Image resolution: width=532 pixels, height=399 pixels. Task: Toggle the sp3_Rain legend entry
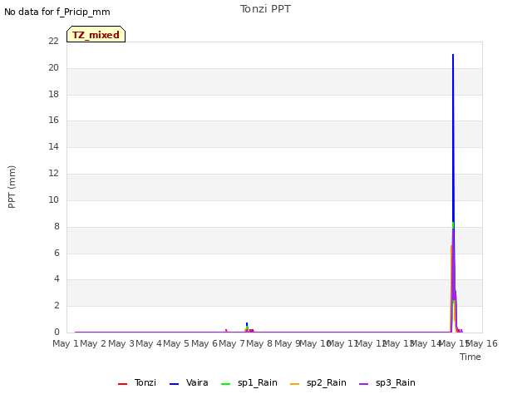click(x=387, y=382)
